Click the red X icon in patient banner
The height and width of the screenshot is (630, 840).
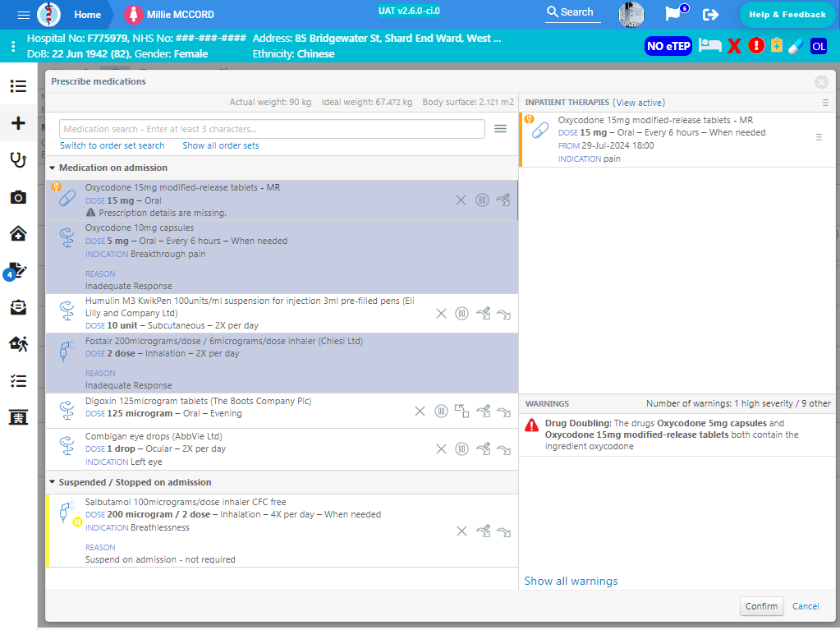734,46
